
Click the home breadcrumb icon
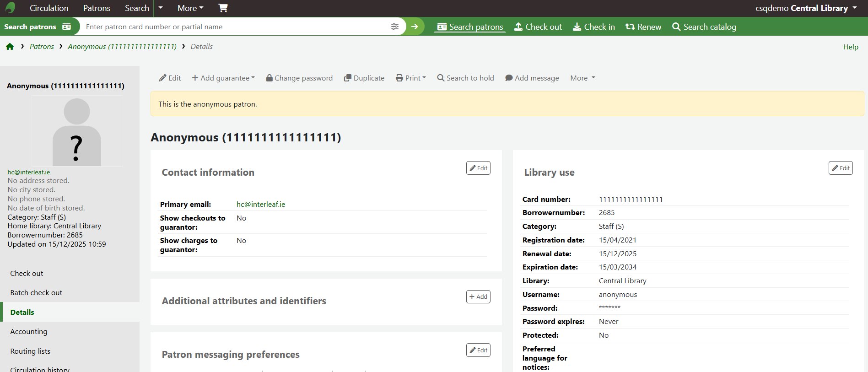(x=10, y=47)
